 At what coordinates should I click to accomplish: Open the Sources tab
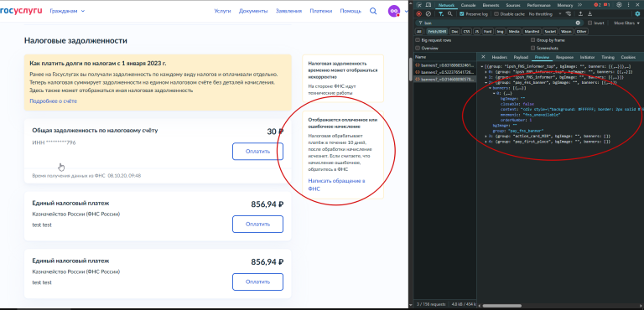[x=513, y=5]
